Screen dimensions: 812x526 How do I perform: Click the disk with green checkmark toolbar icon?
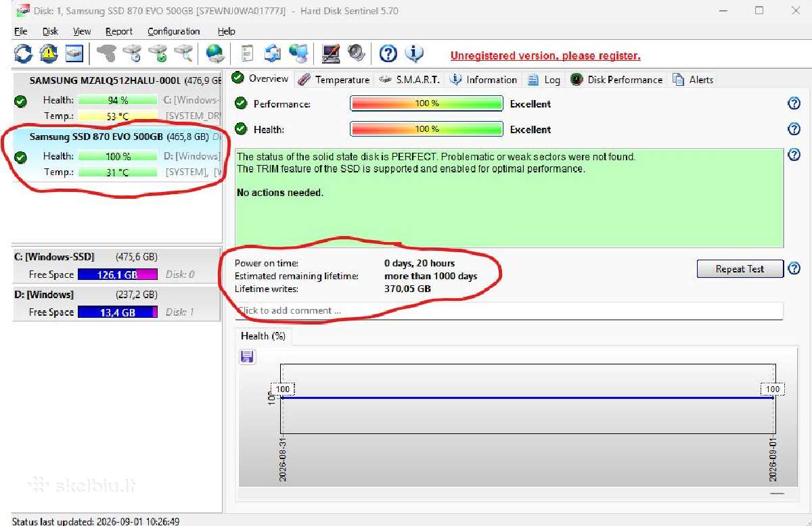point(158,53)
